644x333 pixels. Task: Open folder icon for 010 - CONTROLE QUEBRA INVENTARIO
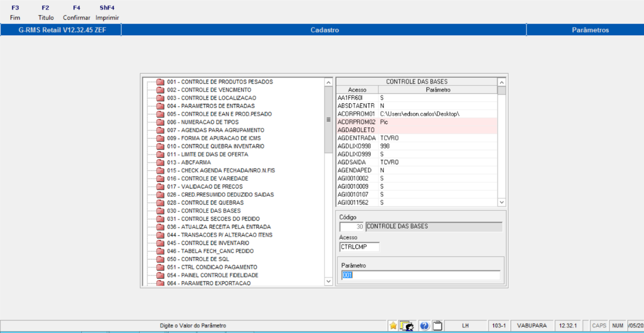[x=160, y=147]
